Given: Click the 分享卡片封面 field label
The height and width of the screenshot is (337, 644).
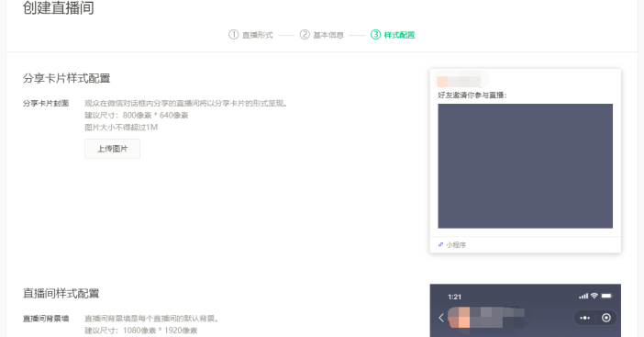Looking at the screenshot, I should tap(46, 103).
